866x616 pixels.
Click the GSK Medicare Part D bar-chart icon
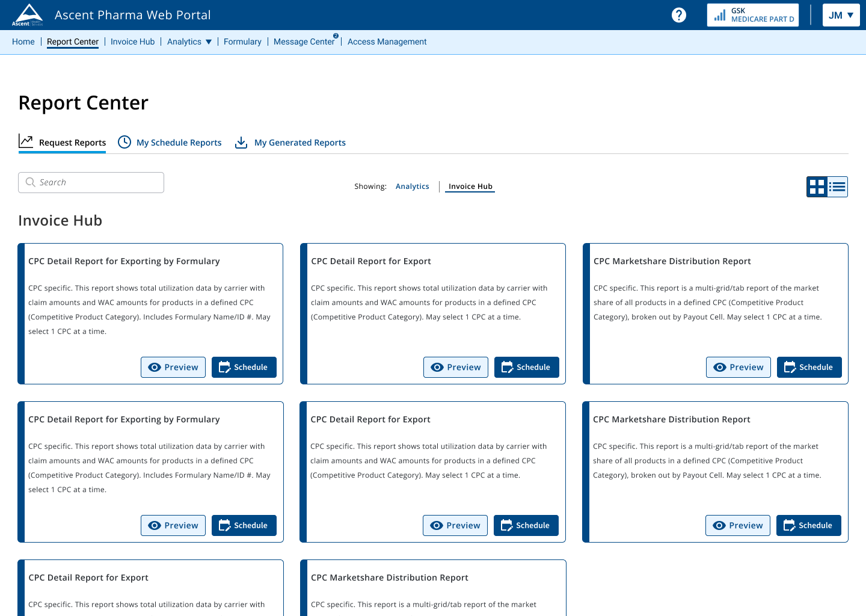click(x=719, y=16)
